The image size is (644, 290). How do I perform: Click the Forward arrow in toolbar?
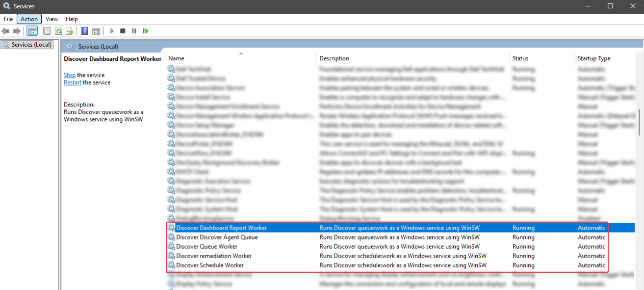click(17, 31)
